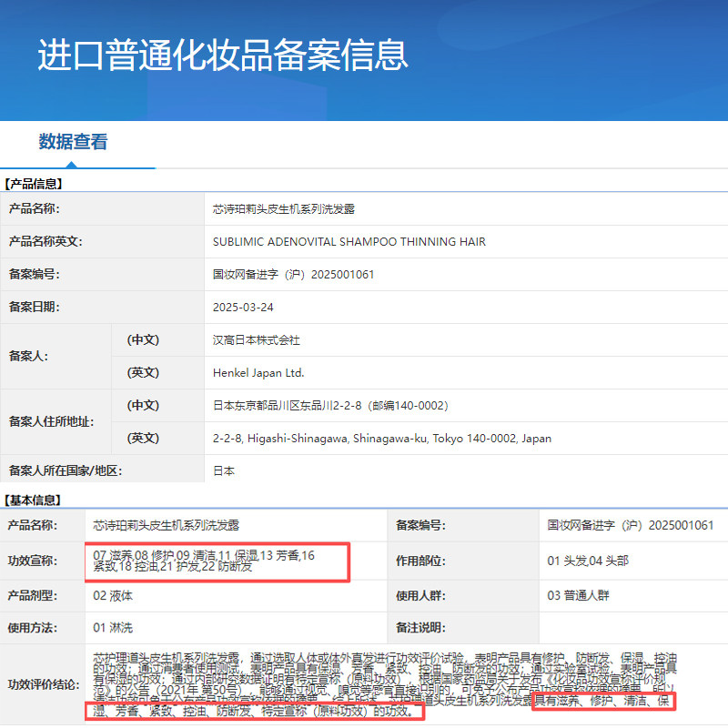The width and height of the screenshot is (728, 728).
Task: Click the 使用方法 value 01 淋洗
Action: coord(113,628)
